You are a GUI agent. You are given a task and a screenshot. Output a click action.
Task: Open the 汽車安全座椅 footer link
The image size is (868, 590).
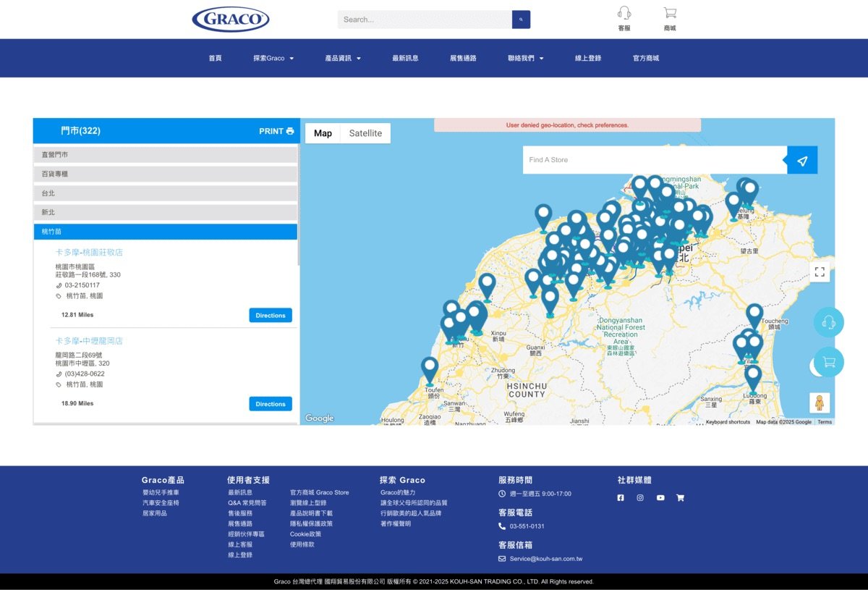161,502
